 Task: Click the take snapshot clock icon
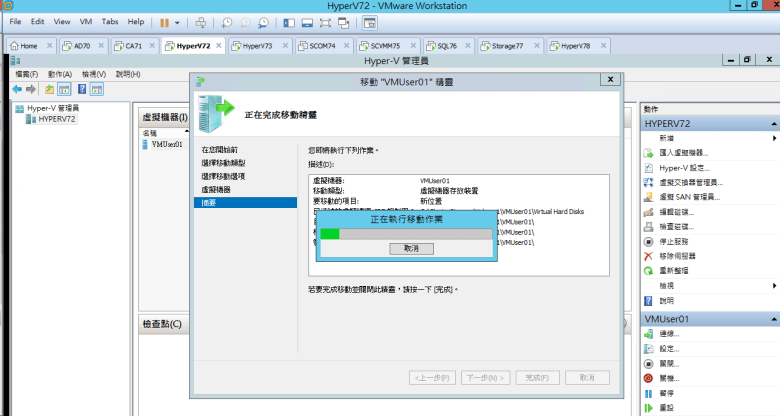click(227, 21)
